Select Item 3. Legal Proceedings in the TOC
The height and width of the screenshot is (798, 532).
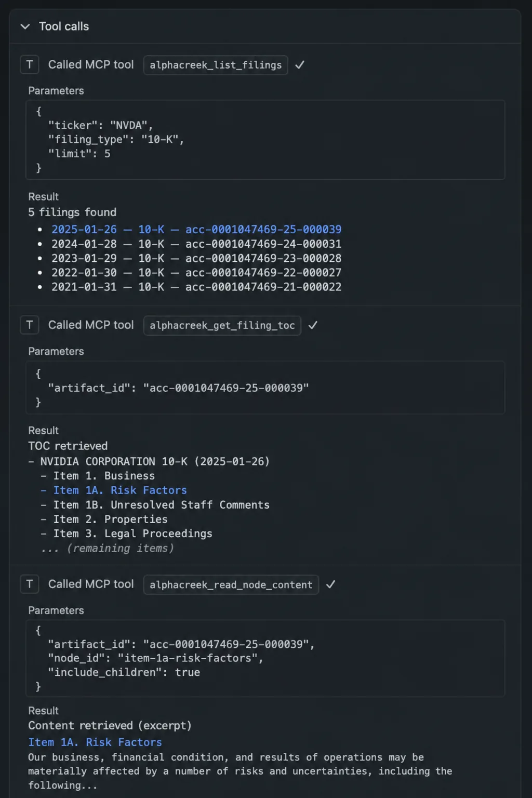132,534
